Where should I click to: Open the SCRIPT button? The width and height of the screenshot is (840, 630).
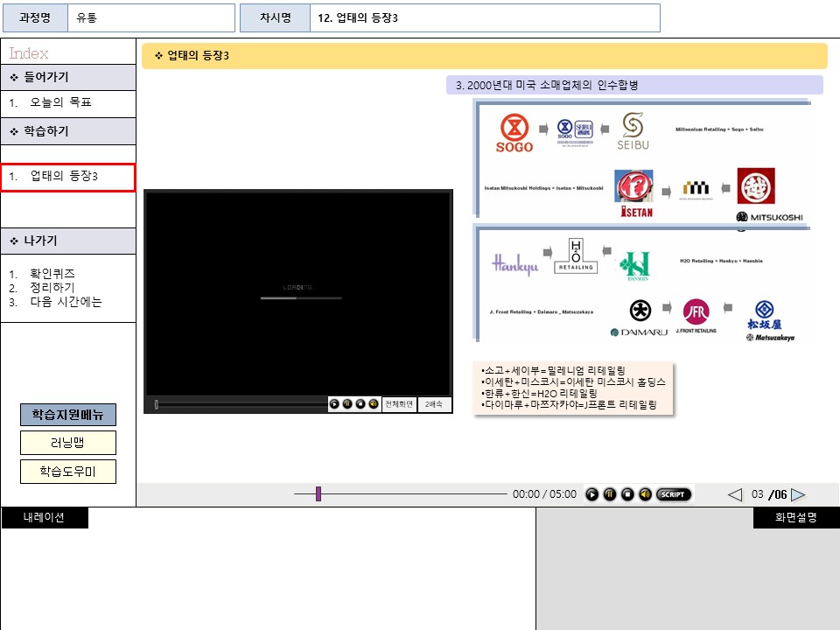click(x=674, y=494)
